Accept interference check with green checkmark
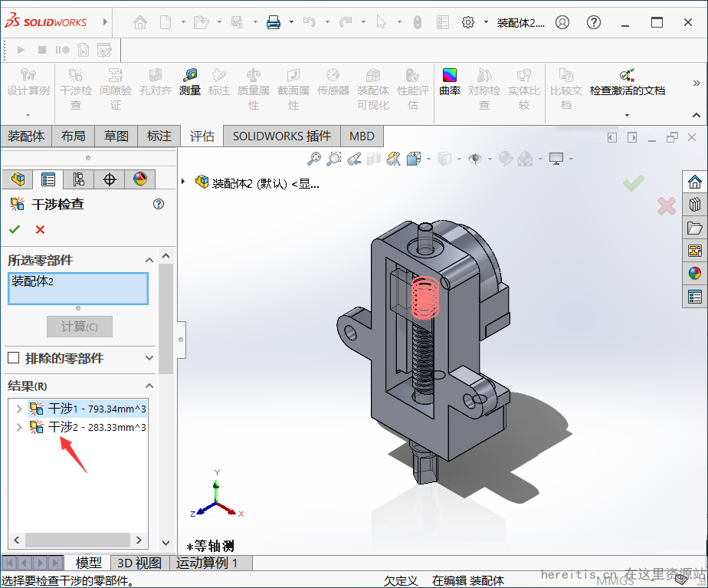708x588 pixels. coord(15,229)
